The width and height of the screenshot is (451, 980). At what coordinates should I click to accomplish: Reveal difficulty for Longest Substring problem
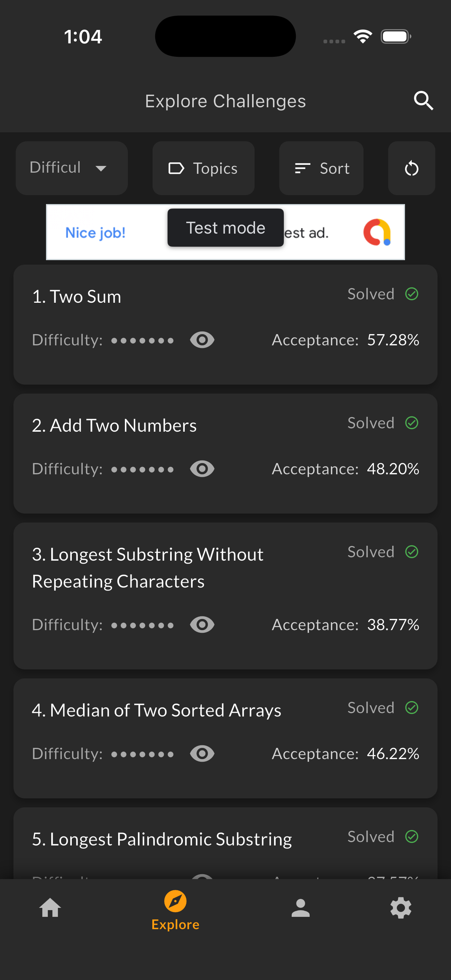click(x=202, y=625)
